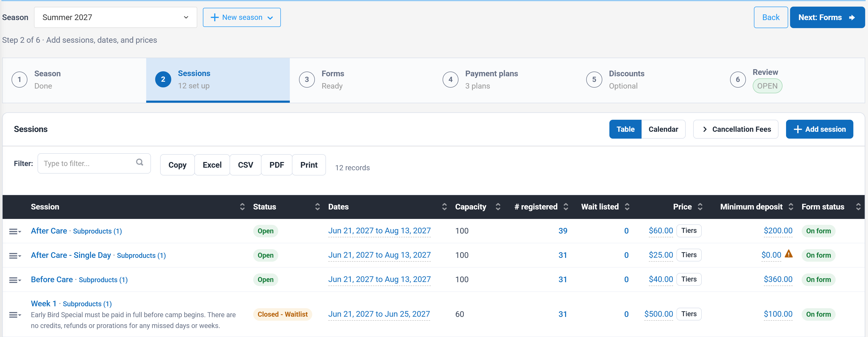
Task: Go to step 5 Discounts
Action: click(x=649, y=80)
